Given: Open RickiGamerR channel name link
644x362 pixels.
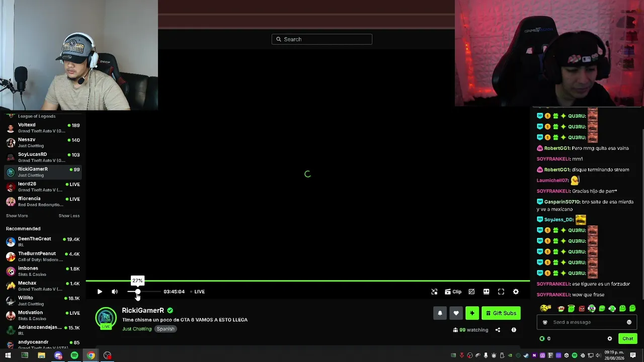Looking at the screenshot, I should click(143, 311).
